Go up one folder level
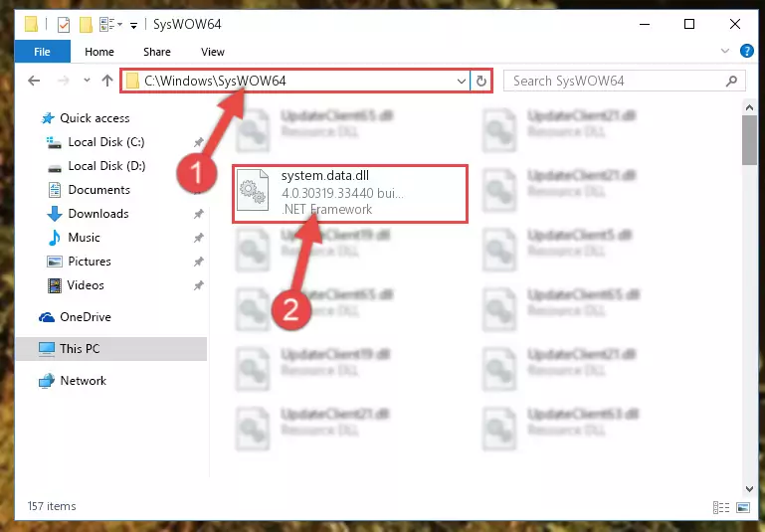The width and height of the screenshot is (765, 532). 107,81
